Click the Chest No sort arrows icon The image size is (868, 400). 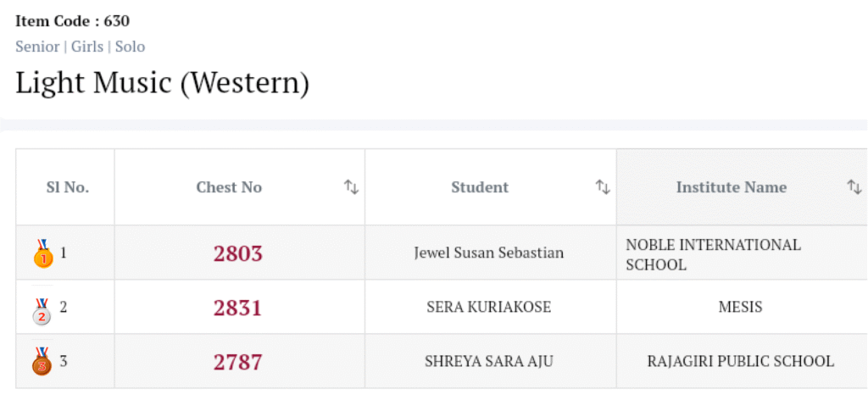(351, 187)
